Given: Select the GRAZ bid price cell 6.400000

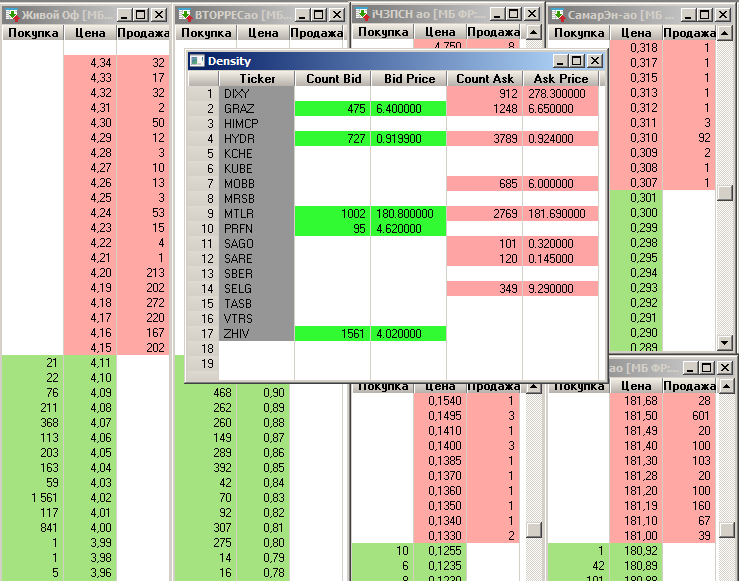Looking at the screenshot, I should pos(408,108).
